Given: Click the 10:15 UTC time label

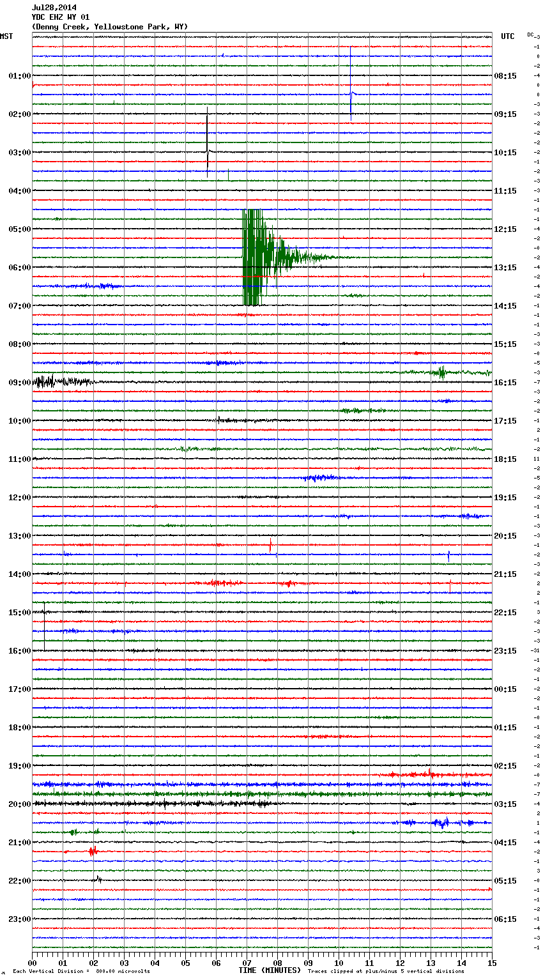Looking at the screenshot, I should pos(505,153).
